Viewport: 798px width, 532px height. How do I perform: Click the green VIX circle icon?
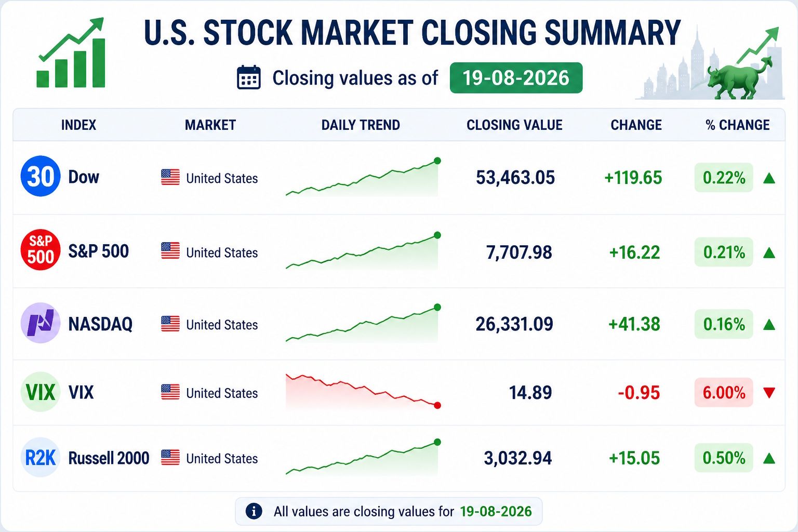tap(41, 392)
